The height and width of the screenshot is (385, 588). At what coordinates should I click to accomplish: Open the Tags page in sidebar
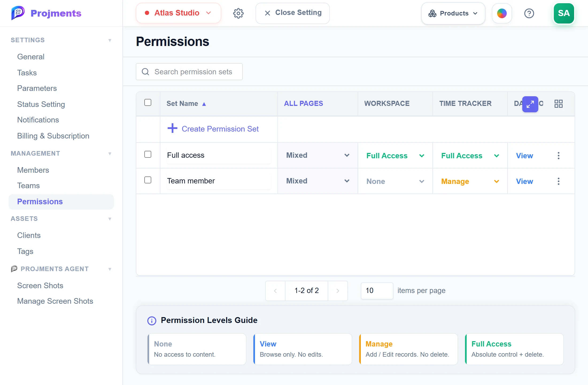click(25, 251)
